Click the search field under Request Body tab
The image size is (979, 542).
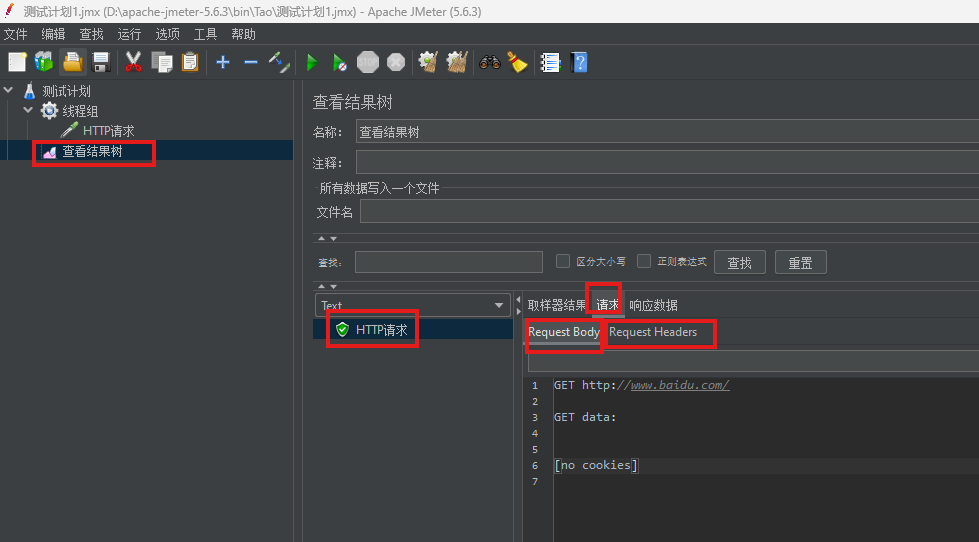click(753, 362)
